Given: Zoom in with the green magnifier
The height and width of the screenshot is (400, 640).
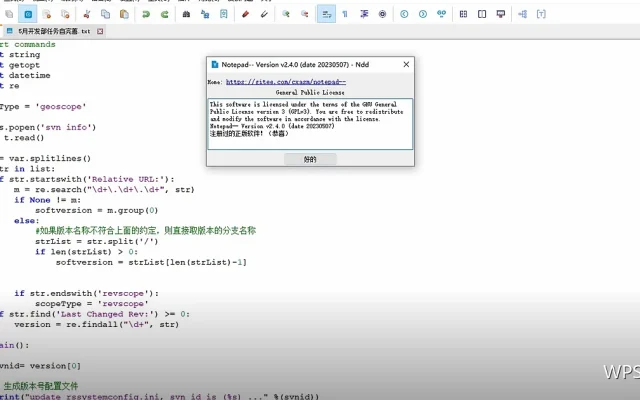Looking at the screenshot, I should click(286, 14).
